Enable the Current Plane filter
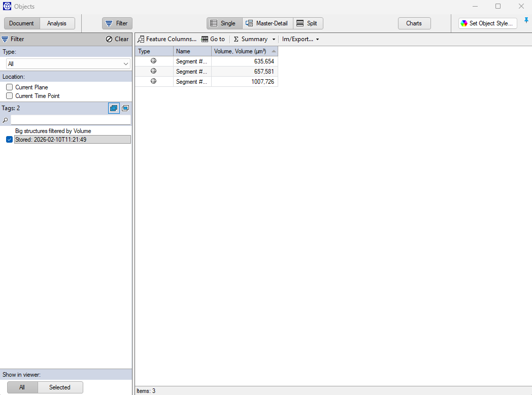 pyautogui.click(x=9, y=87)
